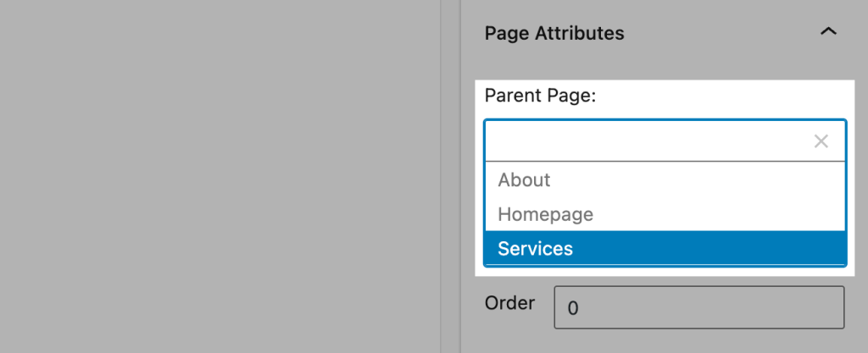The height and width of the screenshot is (353, 868).
Task: Click empty space right of Homepage option
Action: coord(721,214)
